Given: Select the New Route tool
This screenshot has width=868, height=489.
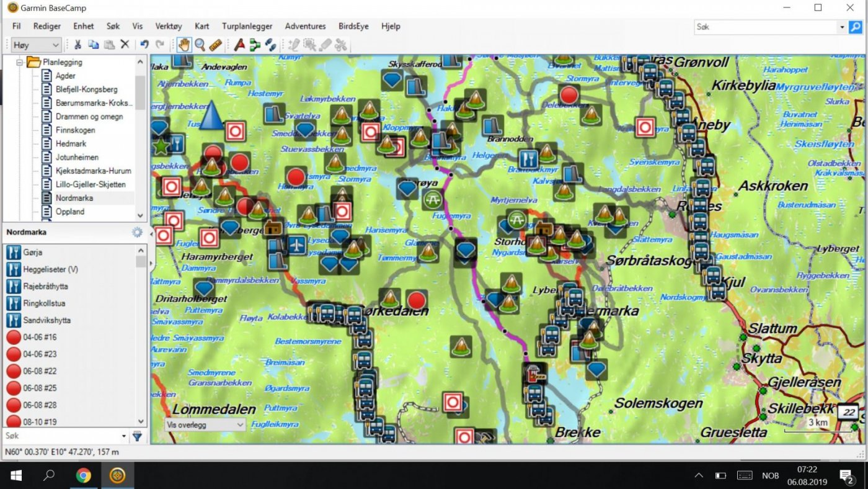Looking at the screenshot, I should click(x=255, y=45).
